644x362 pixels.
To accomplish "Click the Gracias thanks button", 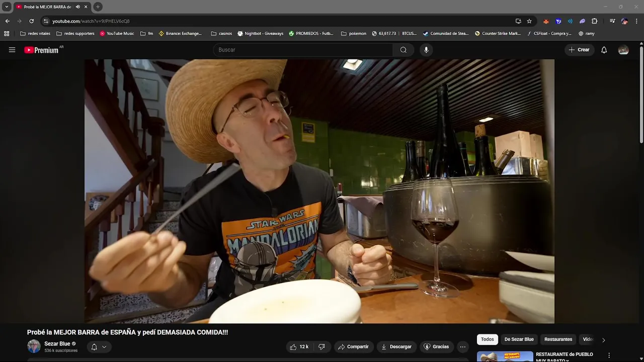I will click(436, 346).
